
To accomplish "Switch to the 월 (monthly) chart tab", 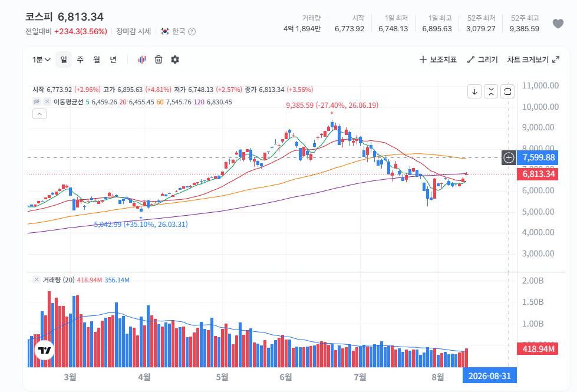I will point(97,60).
